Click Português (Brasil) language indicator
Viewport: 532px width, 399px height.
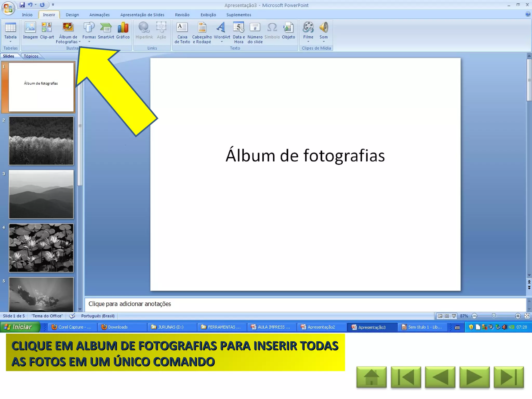98,316
